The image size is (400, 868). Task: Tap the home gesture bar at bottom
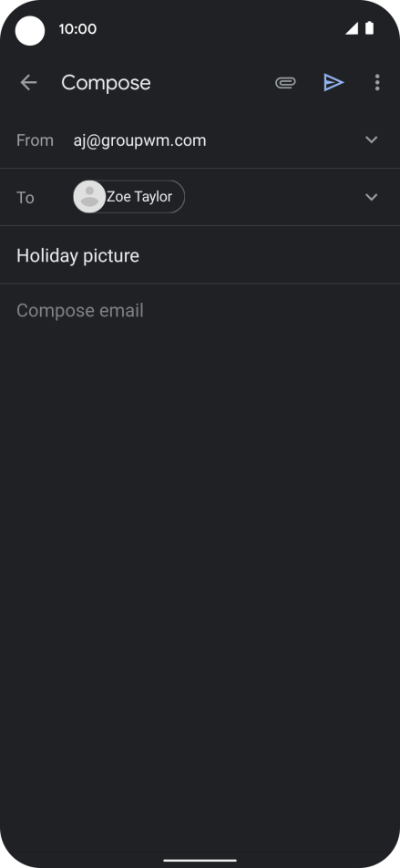(200, 860)
